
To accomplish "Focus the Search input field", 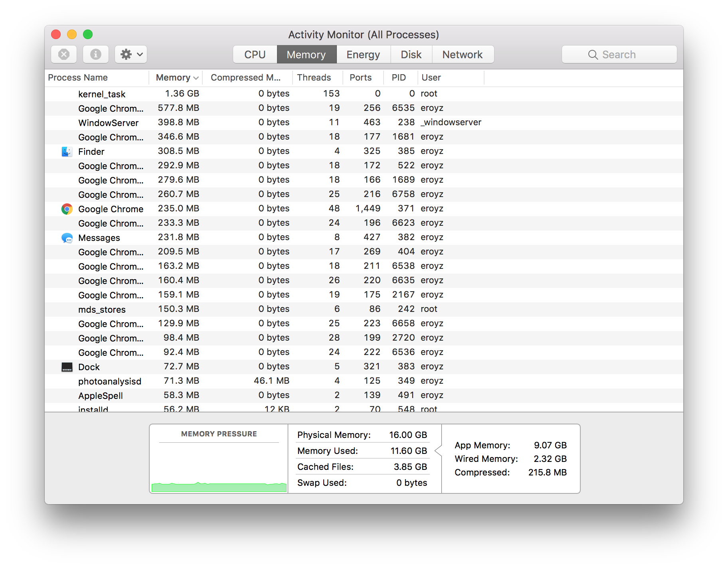I will point(619,54).
